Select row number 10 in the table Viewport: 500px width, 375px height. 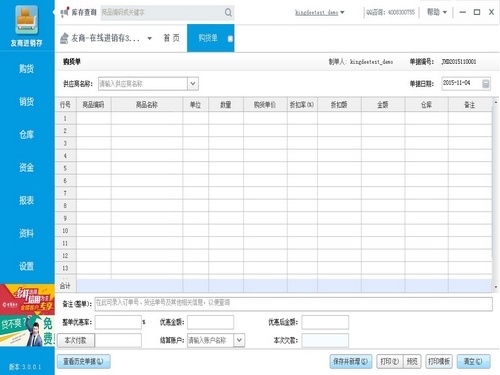tap(65, 231)
